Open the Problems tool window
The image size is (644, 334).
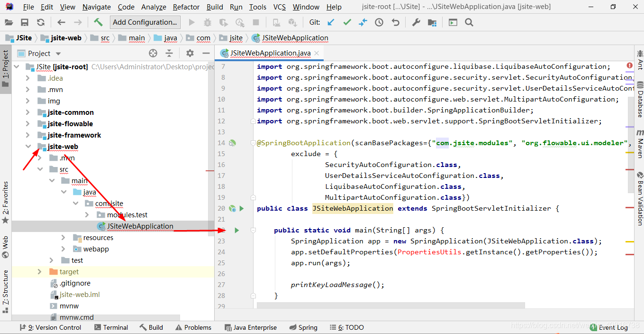click(193, 327)
